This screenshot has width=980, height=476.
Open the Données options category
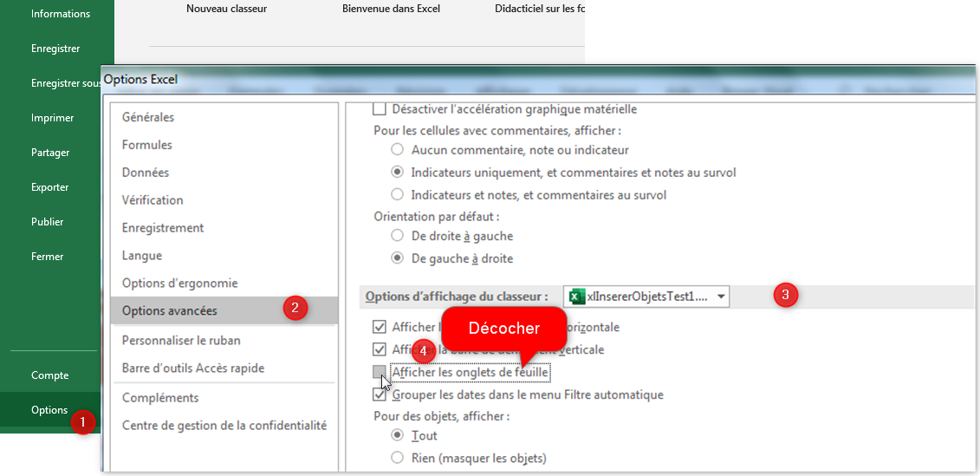[146, 172]
